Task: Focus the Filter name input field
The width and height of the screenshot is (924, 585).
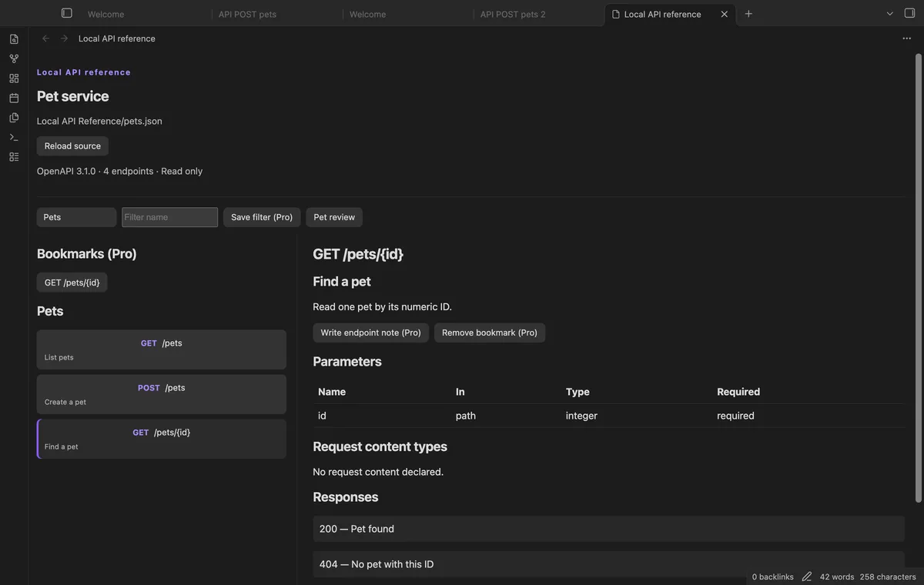Action: pyautogui.click(x=169, y=217)
